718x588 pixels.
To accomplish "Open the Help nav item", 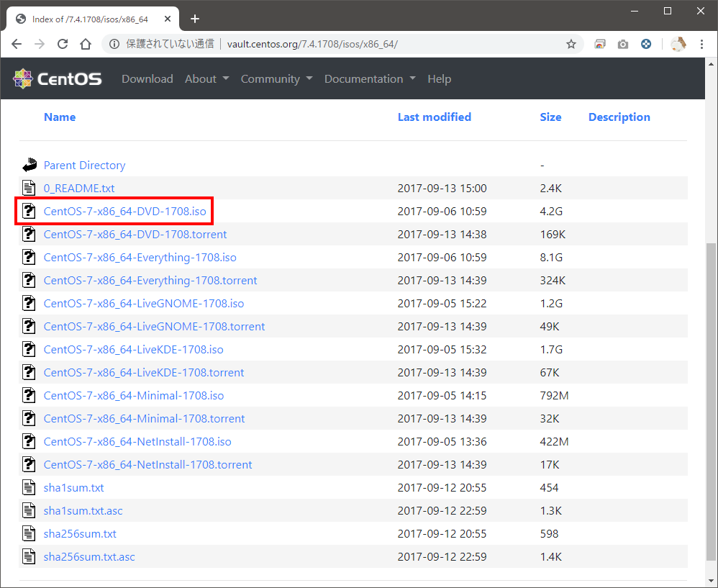I will click(x=439, y=78).
